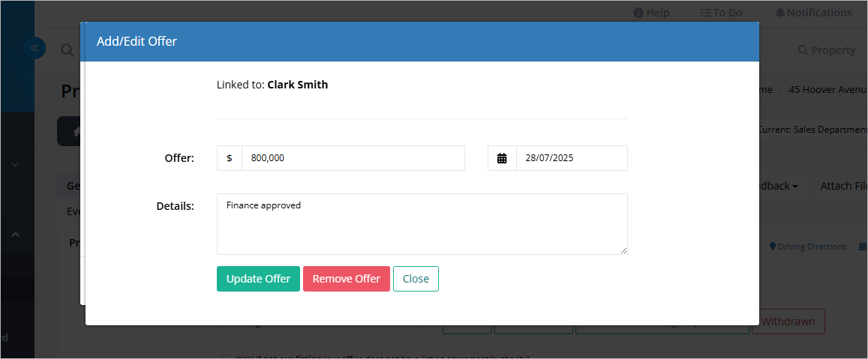Click Remove Offer button
The height and width of the screenshot is (359, 868).
click(x=347, y=279)
